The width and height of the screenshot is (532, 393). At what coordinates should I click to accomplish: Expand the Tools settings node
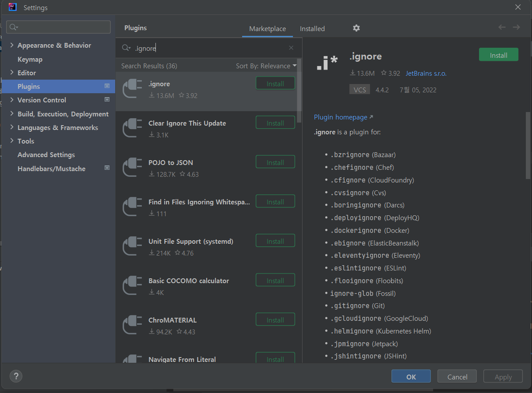[12, 141]
